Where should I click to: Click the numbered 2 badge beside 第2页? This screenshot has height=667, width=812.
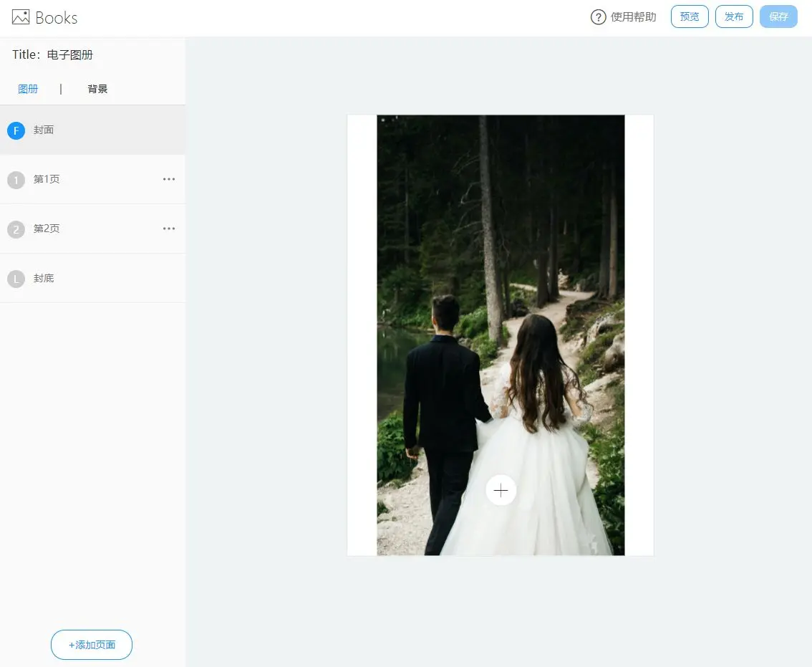16,229
